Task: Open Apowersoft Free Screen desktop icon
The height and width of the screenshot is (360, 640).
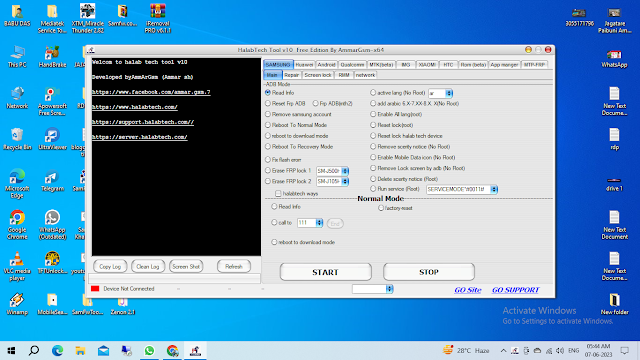Action: (x=52, y=101)
